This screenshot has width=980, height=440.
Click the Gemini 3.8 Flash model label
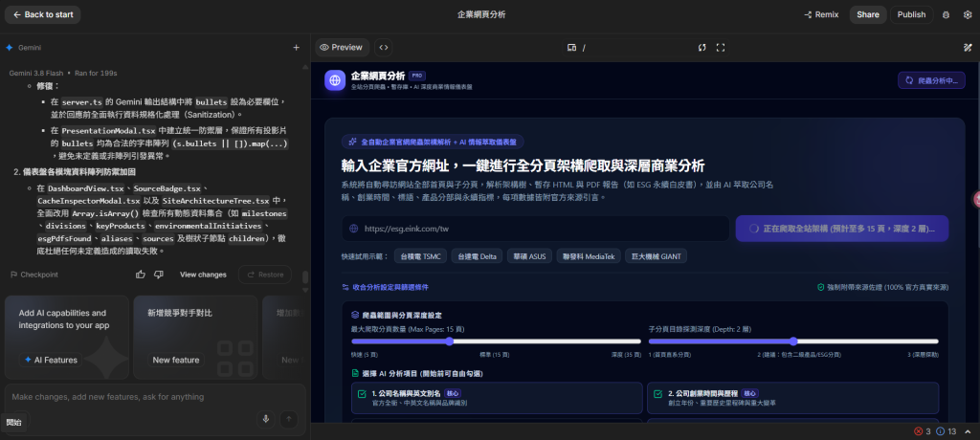(36, 73)
